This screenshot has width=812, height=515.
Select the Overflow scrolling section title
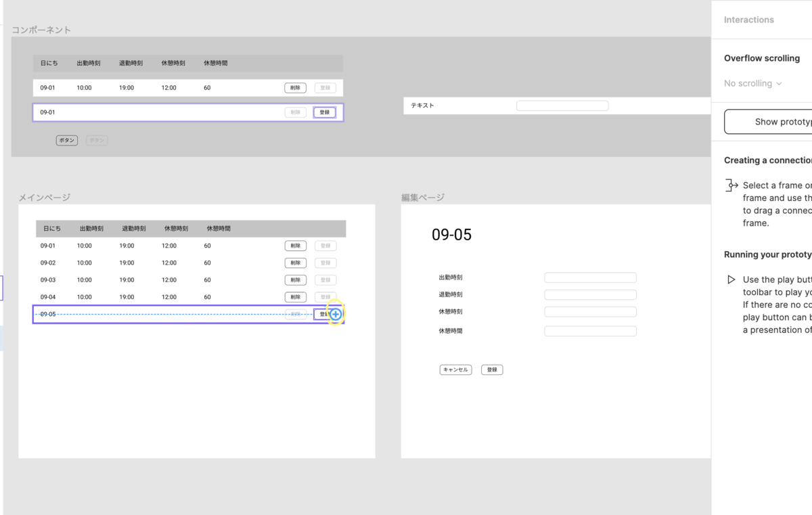[762, 58]
